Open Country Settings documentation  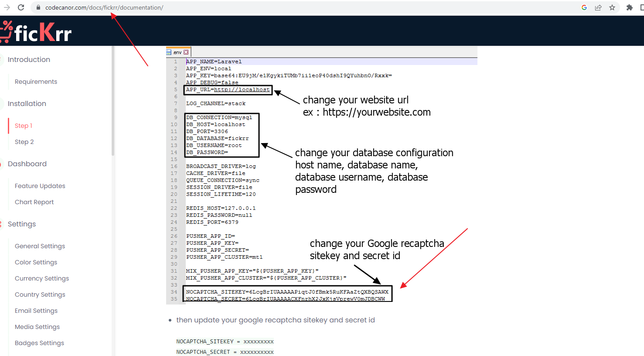[x=40, y=294]
